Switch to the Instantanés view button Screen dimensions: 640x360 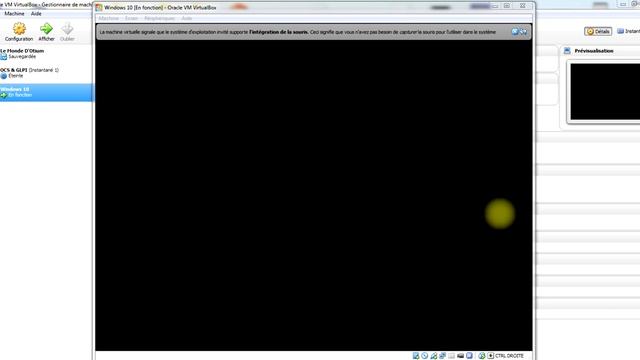point(628,31)
